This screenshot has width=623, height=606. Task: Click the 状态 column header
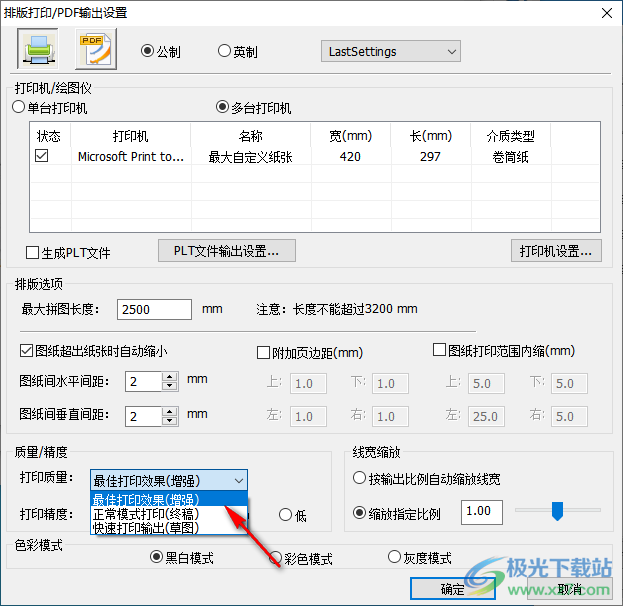pyautogui.click(x=48, y=136)
